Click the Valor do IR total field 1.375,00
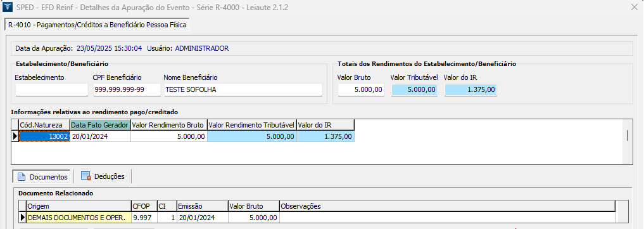Screen dimensions: 644x229 click(470, 89)
